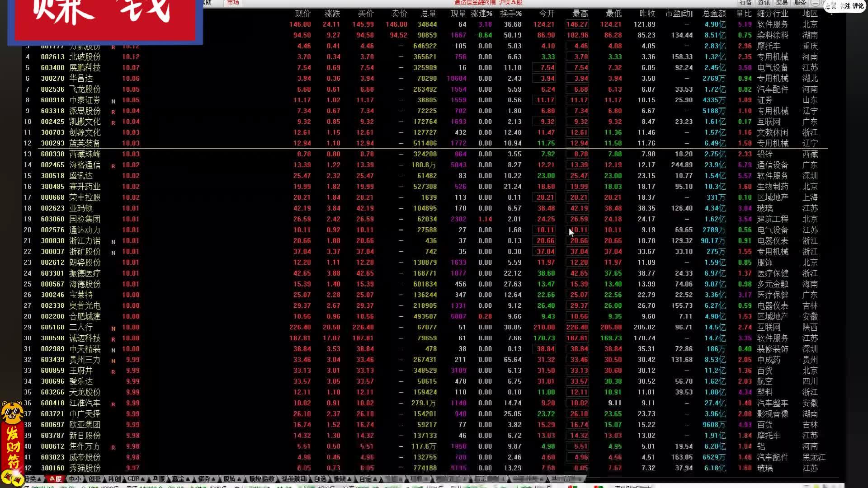Click the N marker beside 三人行
The height and width of the screenshot is (488, 868).
[113, 328]
